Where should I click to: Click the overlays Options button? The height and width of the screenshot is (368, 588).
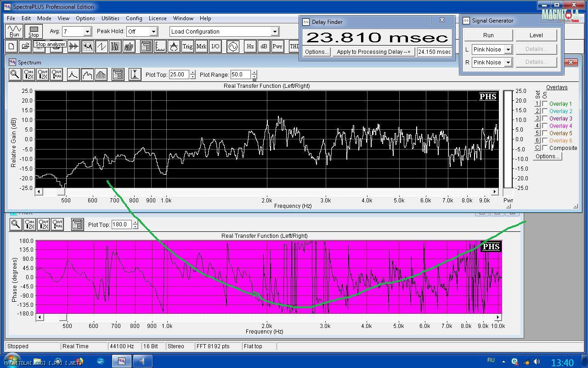(x=547, y=156)
